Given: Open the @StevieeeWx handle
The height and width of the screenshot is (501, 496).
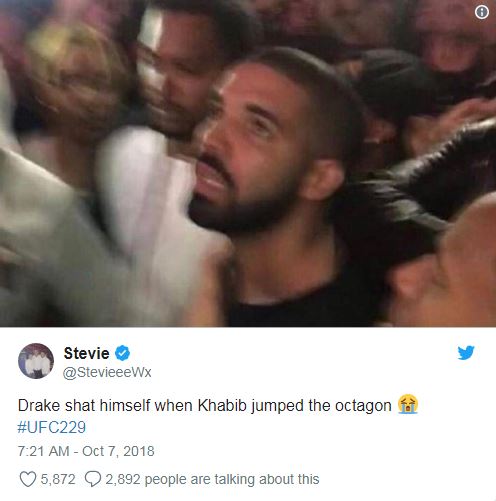Looking at the screenshot, I should tap(107, 372).
